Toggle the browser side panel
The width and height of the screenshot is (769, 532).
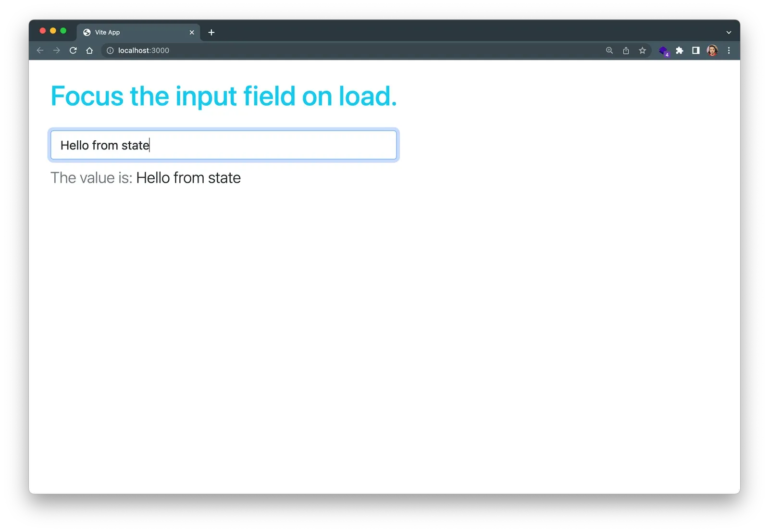pos(695,50)
